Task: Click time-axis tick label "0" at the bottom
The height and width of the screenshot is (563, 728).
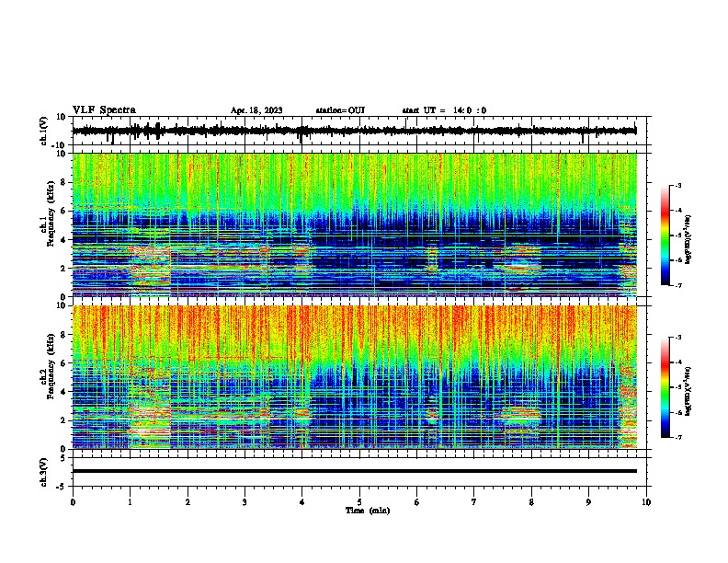Action: [x=73, y=502]
